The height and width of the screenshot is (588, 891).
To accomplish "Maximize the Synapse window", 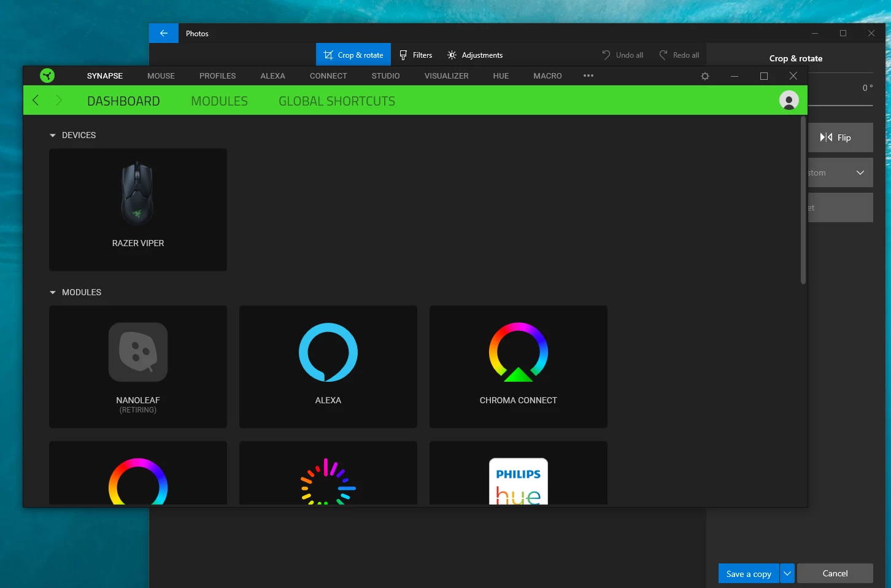I will click(764, 76).
